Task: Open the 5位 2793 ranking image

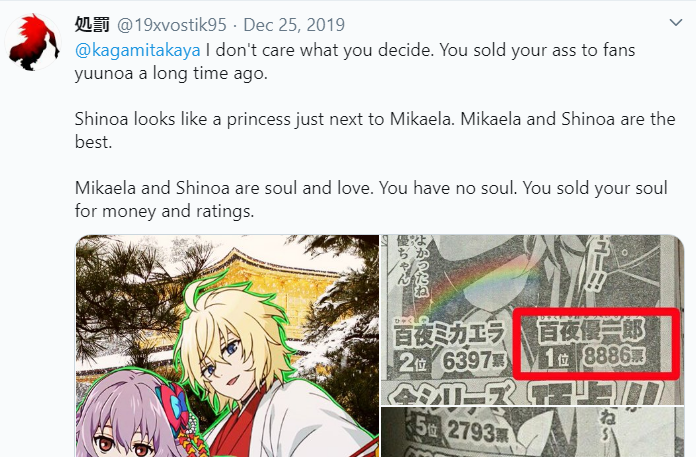Action: [x=532, y=432]
